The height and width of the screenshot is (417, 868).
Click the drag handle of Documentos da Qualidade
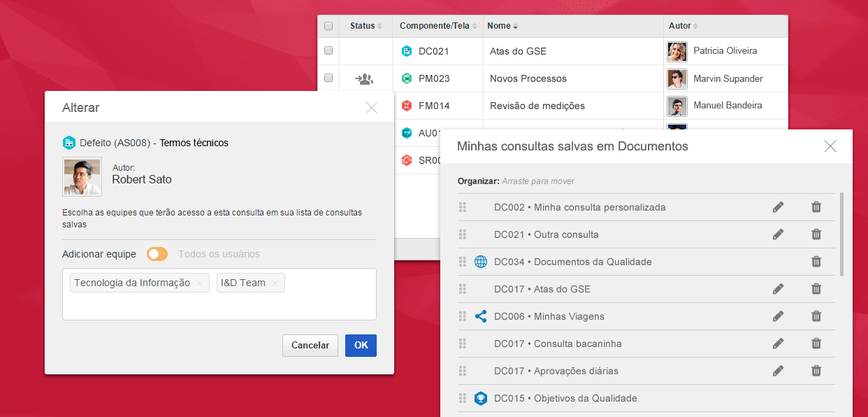coord(462,262)
